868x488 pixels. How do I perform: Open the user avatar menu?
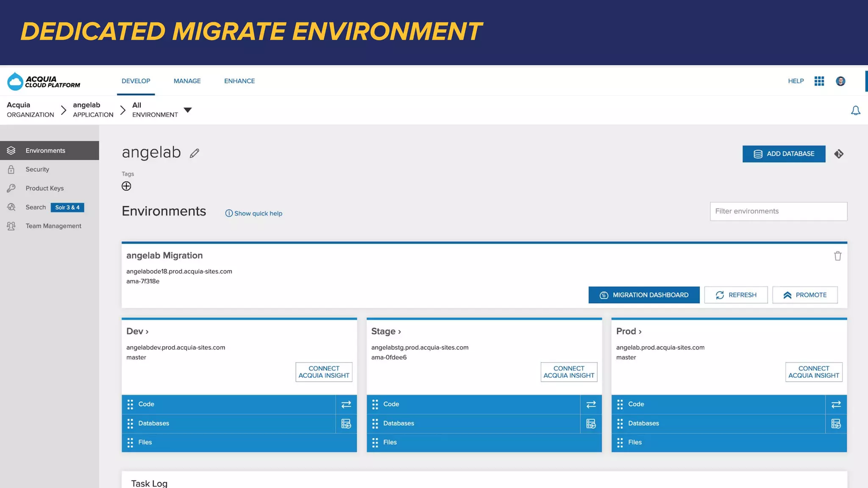point(840,81)
